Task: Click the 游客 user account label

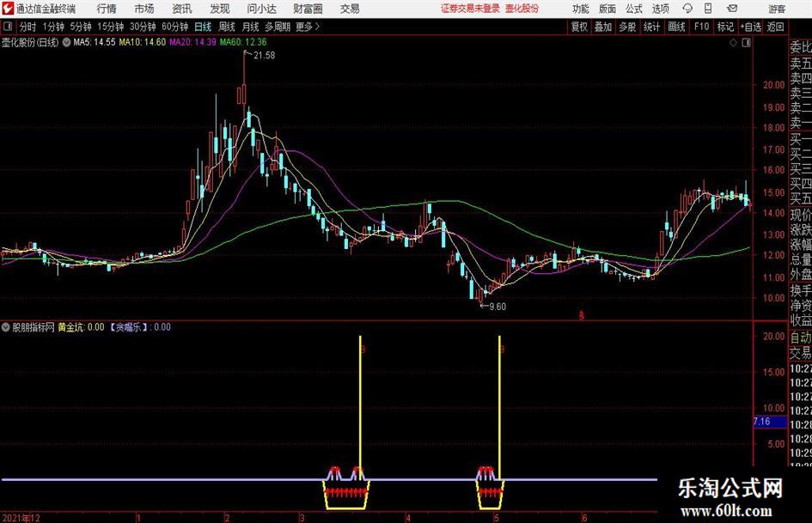Action: (x=776, y=9)
